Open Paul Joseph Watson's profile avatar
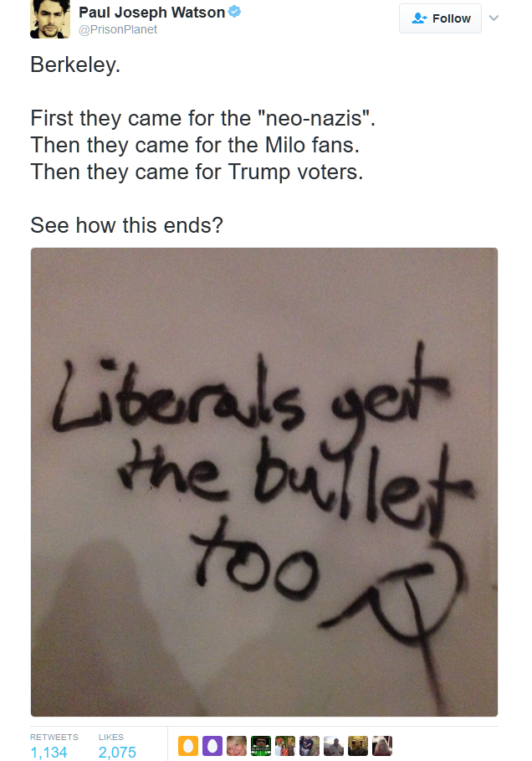Viewport: 532px width, 761px height. 50,19
